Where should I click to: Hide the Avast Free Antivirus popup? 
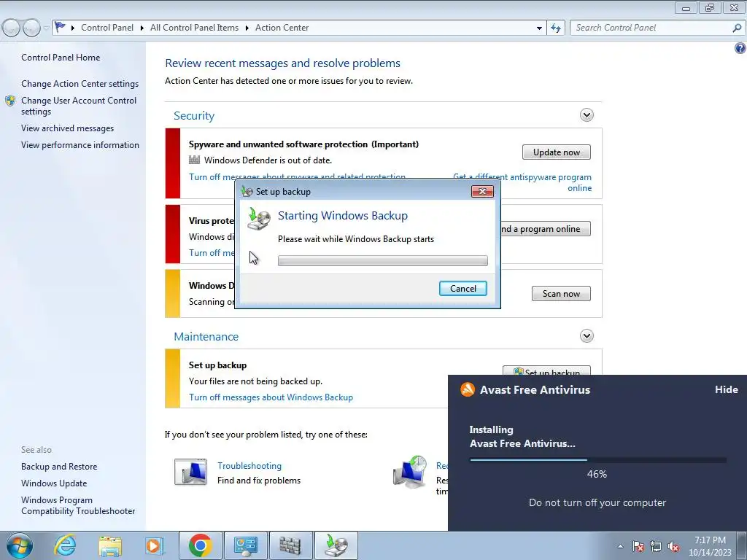(x=727, y=389)
